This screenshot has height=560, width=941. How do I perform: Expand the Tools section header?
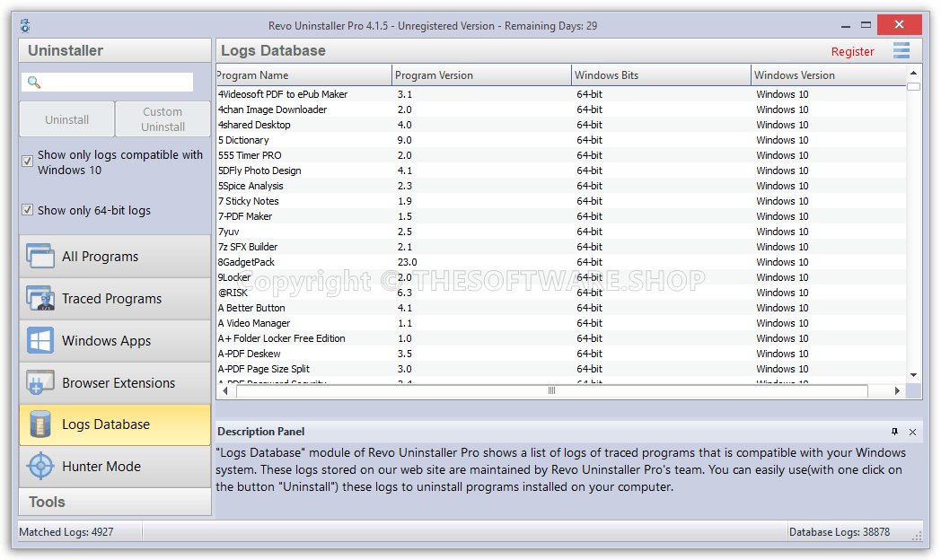pos(115,502)
